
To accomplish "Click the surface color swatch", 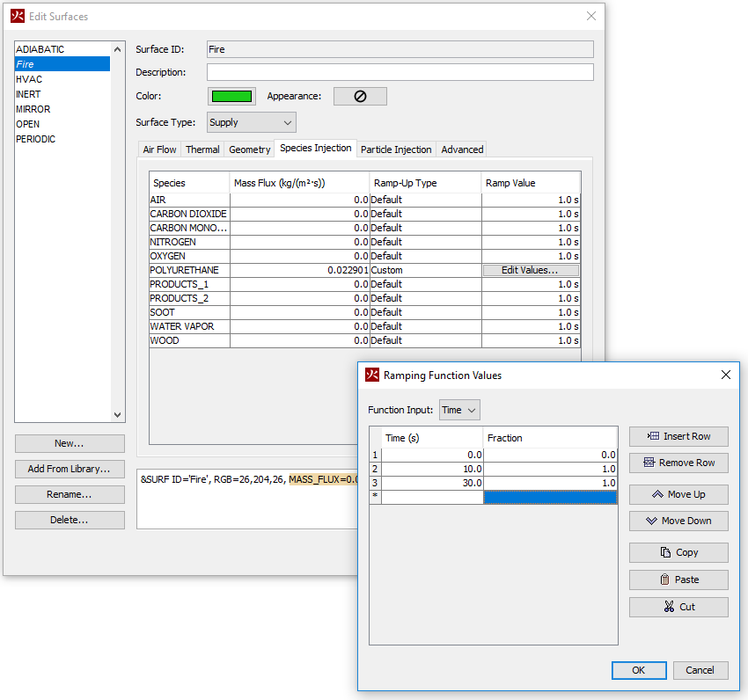I will (x=231, y=97).
